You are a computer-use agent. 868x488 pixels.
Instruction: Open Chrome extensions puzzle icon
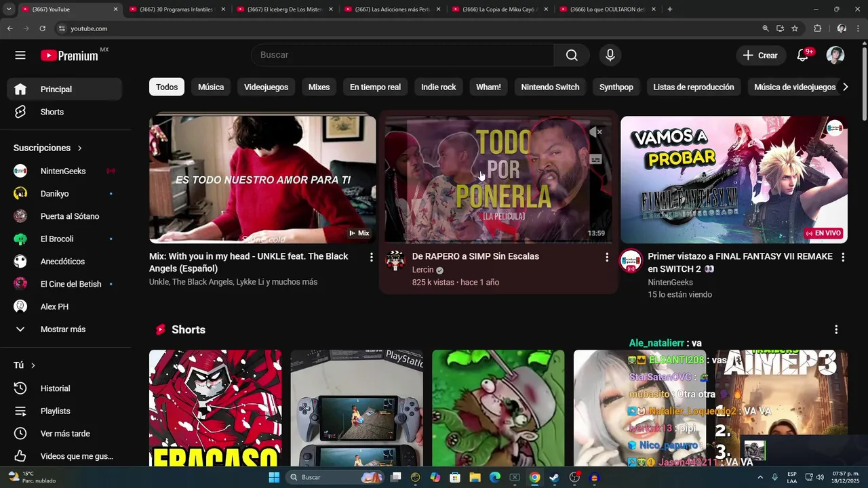point(818,28)
